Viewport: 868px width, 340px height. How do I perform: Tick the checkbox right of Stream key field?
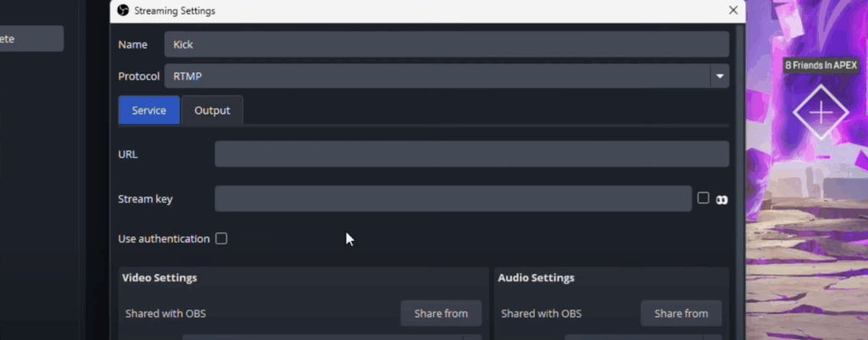click(703, 198)
